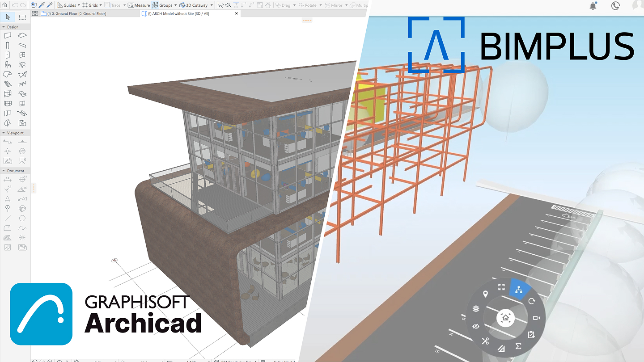
Task: Open notifications via the bell icon
Action: tap(593, 5)
